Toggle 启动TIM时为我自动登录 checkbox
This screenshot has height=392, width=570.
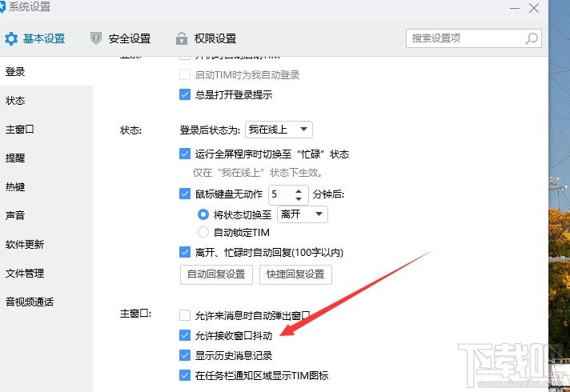(x=185, y=75)
